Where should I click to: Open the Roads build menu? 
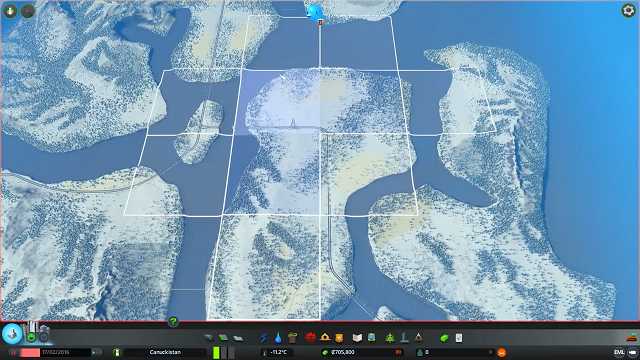click(209, 338)
